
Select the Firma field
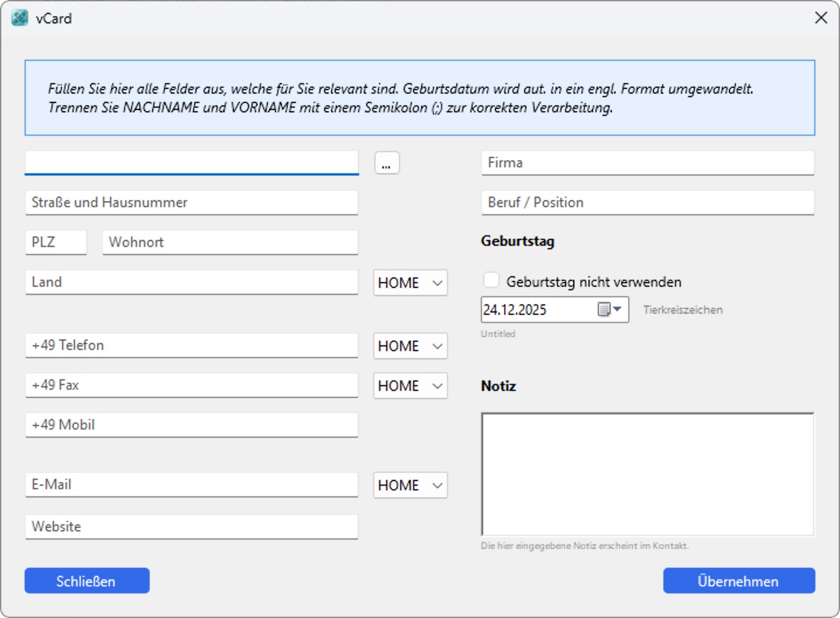[647, 163]
